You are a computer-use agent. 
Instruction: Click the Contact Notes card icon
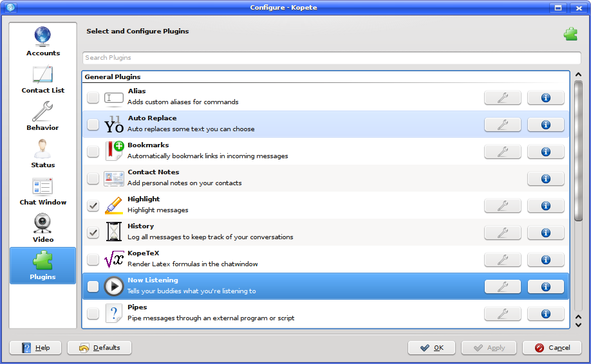point(113,178)
